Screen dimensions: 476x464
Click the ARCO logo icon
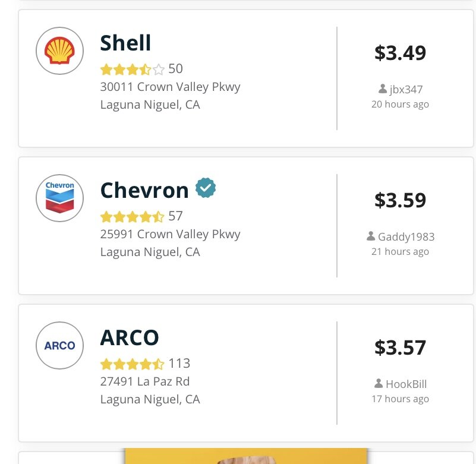click(x=60, y=345)
